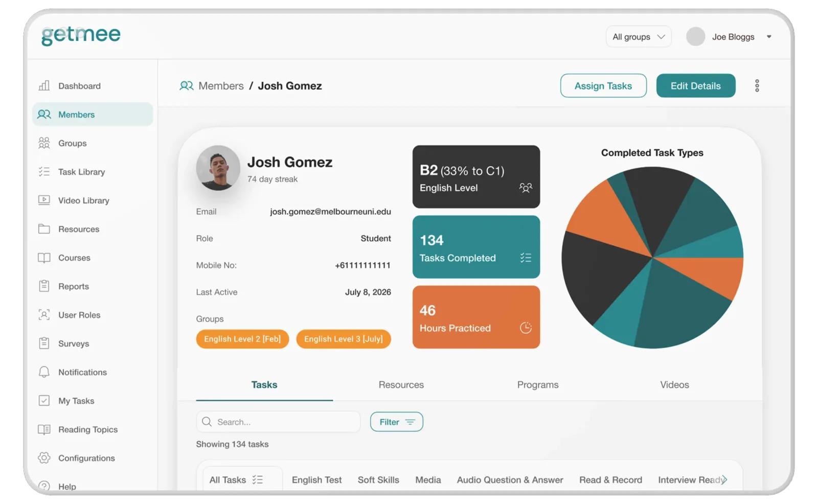This screenshot has height=504, width=818.
Task: Click the Notifications bell icon
Action: pyautogui.click(x=44, y=372)
